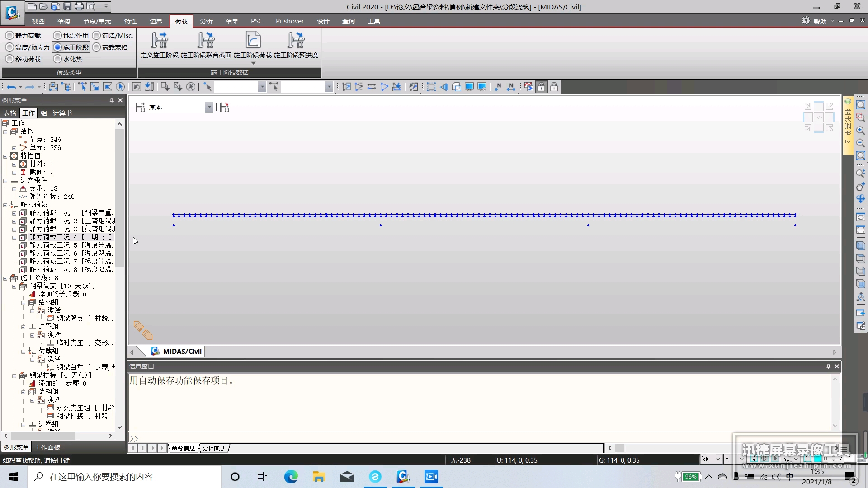Collapse the 钢梁简支 stage node
This screenshot has width=868, height=488.
click(14, 286)
